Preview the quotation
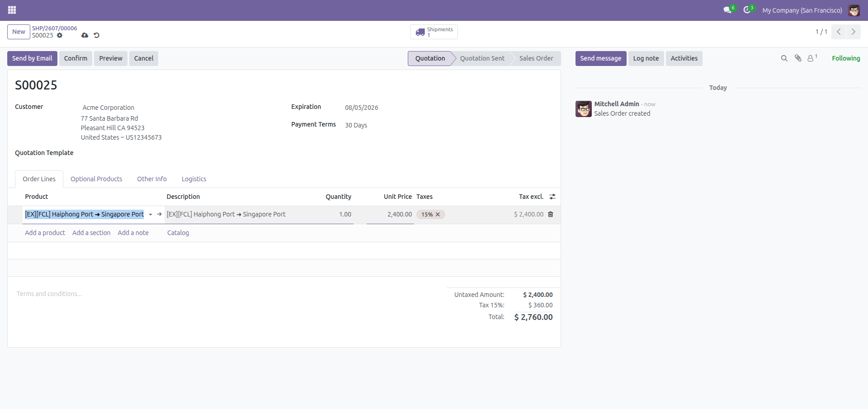 pos(111,58)
